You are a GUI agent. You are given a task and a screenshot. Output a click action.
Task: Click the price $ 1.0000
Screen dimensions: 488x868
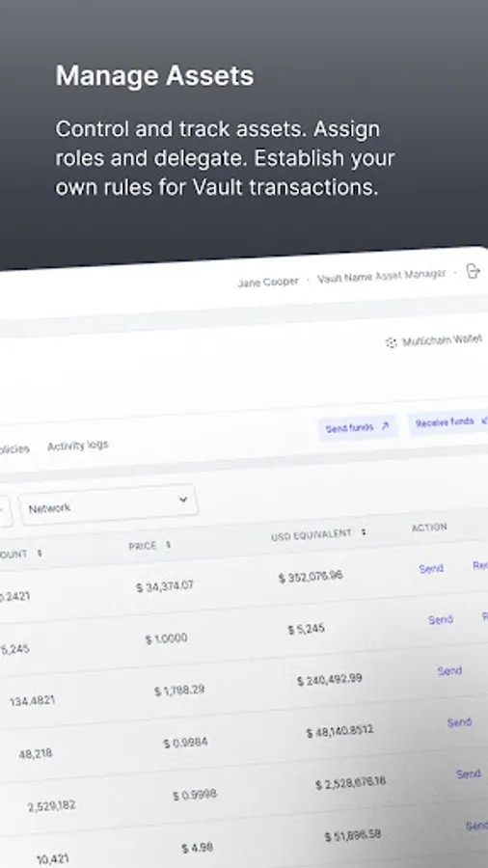click(x=167, y=638)
